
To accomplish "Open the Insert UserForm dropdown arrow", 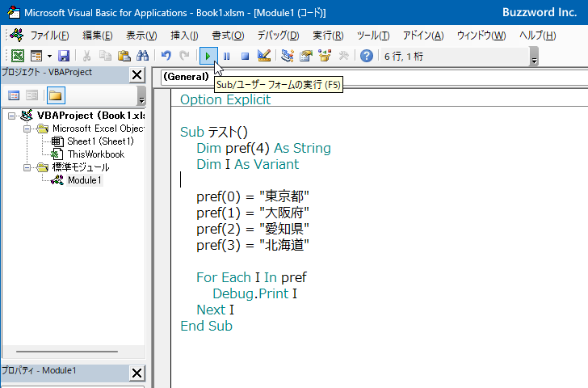I will pos(49,57).
